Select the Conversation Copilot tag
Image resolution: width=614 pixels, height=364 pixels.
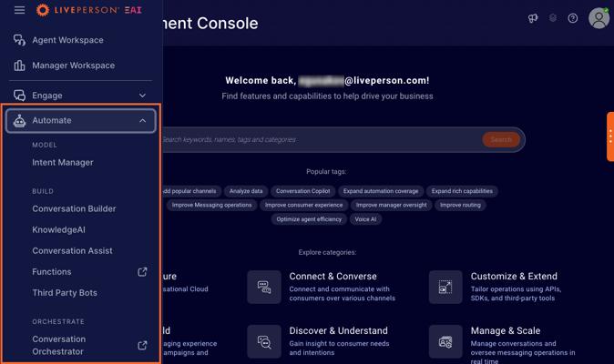(x=303, y=191)
